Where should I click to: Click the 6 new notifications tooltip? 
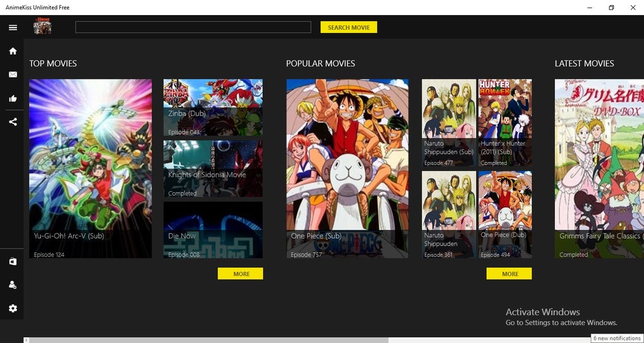tap(617, 338)
